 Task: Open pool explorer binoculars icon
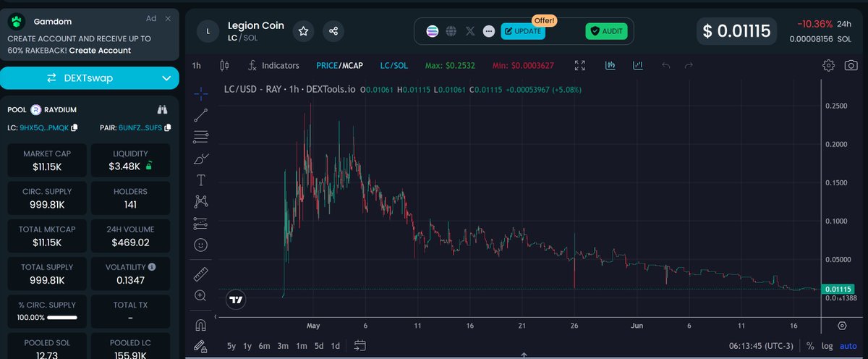[x=162, y=110]
